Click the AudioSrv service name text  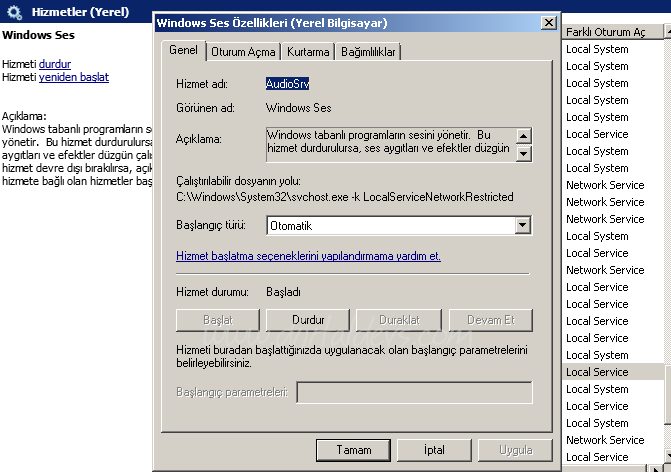point(287,84)
